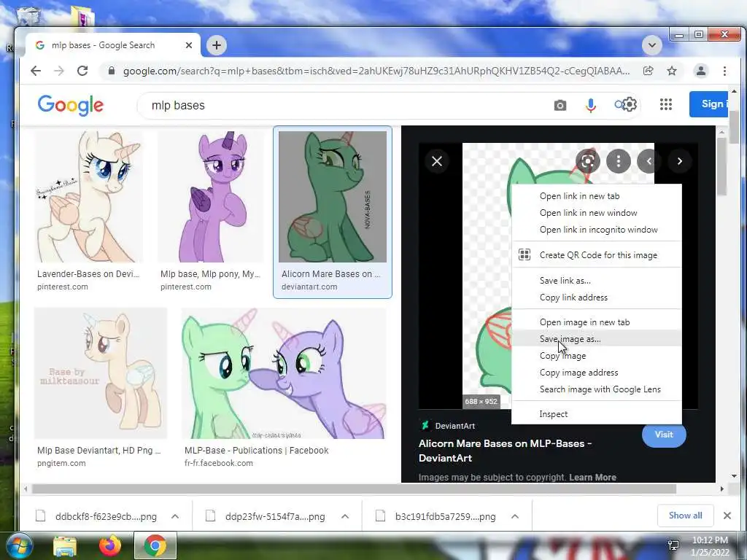Select 'Copy image address'
Image resolution: width=747 pixels, height=560 pixels.
pos(597,373)
